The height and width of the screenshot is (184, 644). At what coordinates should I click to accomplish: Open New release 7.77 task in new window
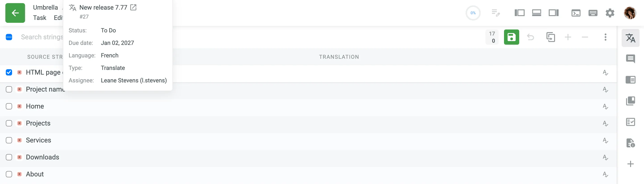pyautogui.click(x=133, y=8)
